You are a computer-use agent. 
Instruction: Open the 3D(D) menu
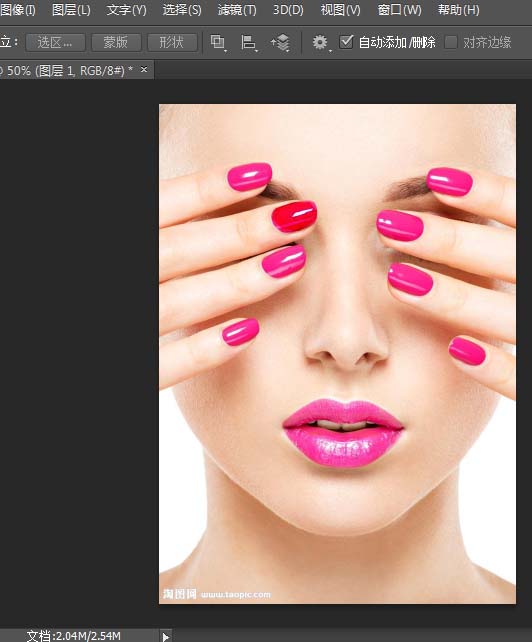point(288,10)
